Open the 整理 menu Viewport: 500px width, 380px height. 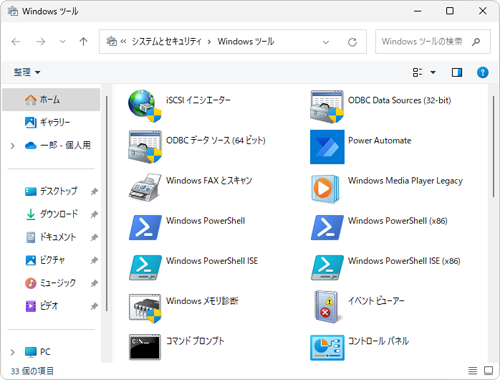27,72
